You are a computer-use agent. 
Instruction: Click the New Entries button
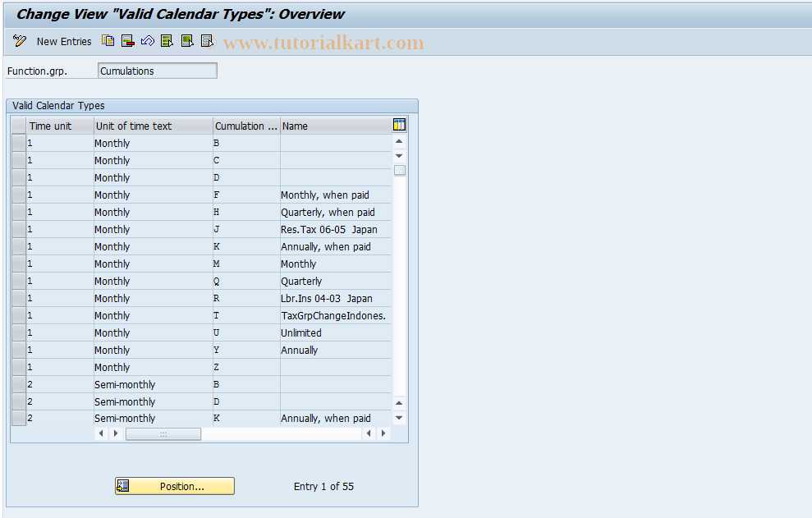pos(64,41)
